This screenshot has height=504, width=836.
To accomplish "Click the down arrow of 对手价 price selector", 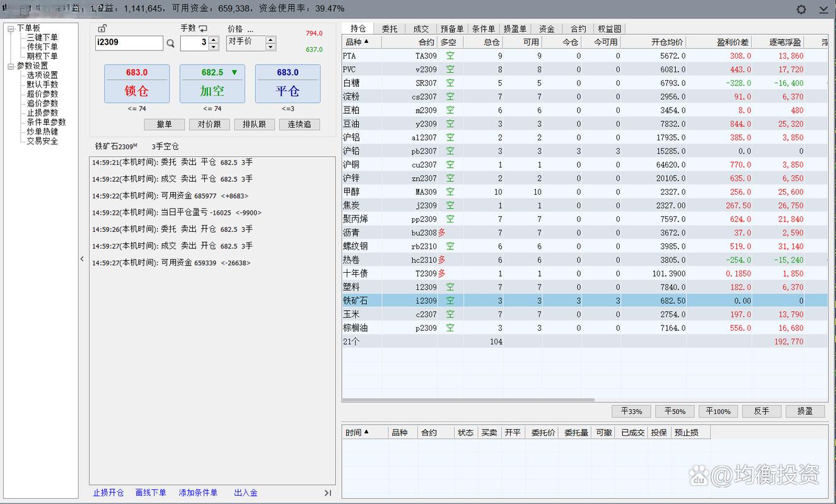I will click(x=270, y=47).
